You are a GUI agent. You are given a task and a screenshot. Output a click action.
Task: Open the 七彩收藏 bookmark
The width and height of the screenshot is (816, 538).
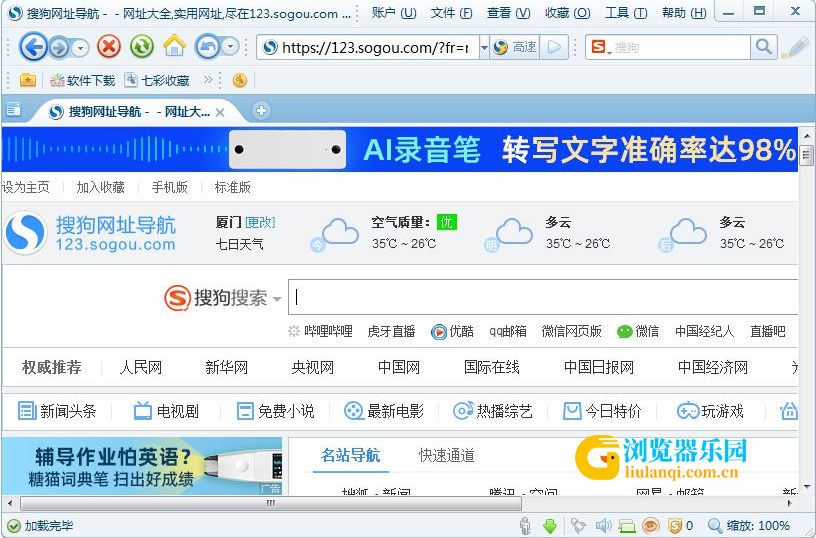157,80
